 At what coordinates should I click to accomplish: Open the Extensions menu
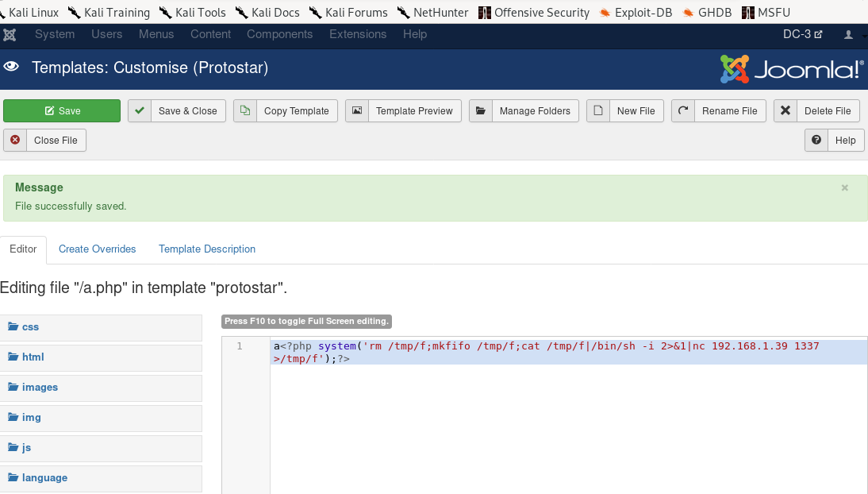coord(358,34)
